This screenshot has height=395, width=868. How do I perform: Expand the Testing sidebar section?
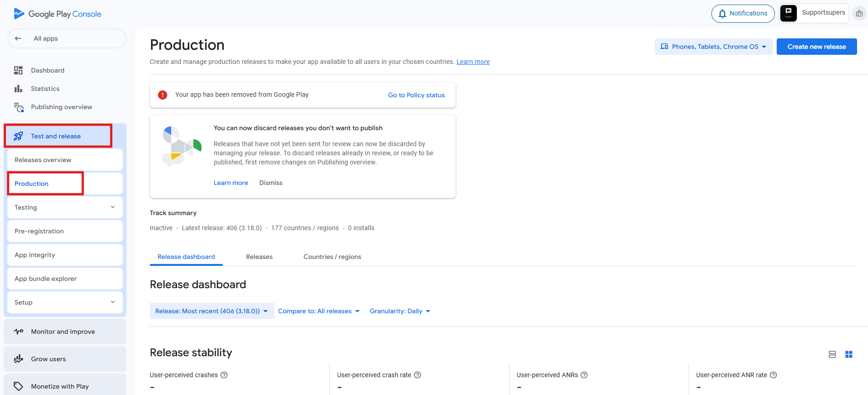pos(65,207)
